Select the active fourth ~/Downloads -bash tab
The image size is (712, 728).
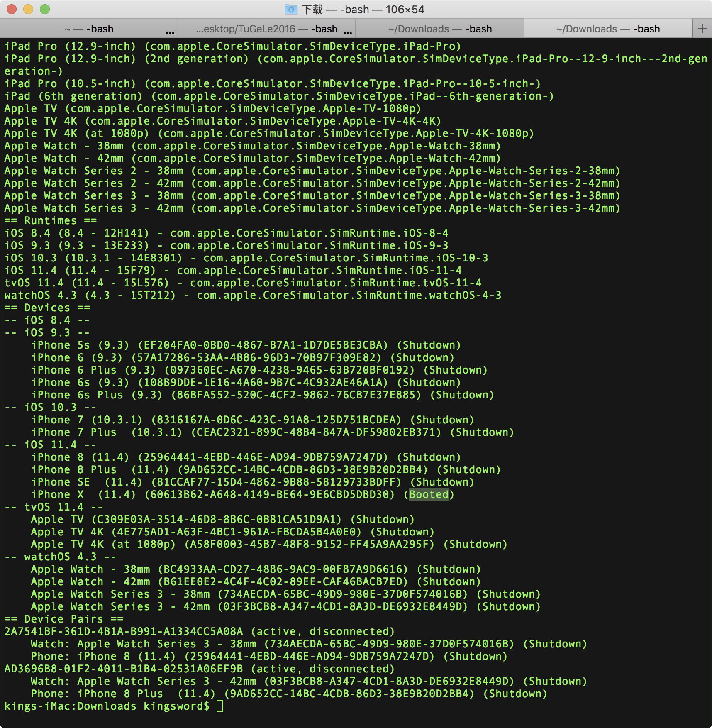pyautogui.click(x=608, y=29)
